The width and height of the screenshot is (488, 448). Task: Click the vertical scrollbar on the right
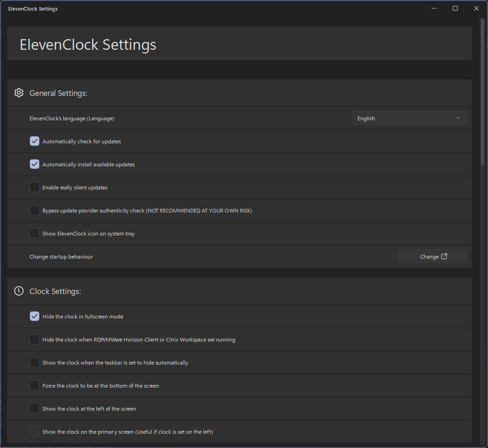point(482,92)
